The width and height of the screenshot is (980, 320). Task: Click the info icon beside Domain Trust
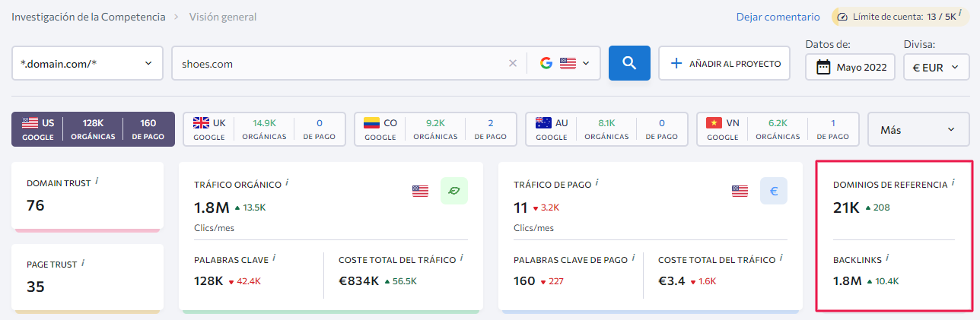coord(98,182)
